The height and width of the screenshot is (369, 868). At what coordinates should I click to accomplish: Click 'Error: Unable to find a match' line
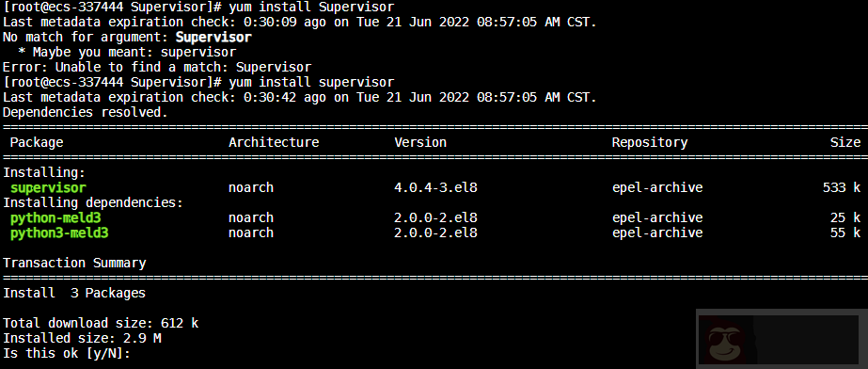[157, 68]
